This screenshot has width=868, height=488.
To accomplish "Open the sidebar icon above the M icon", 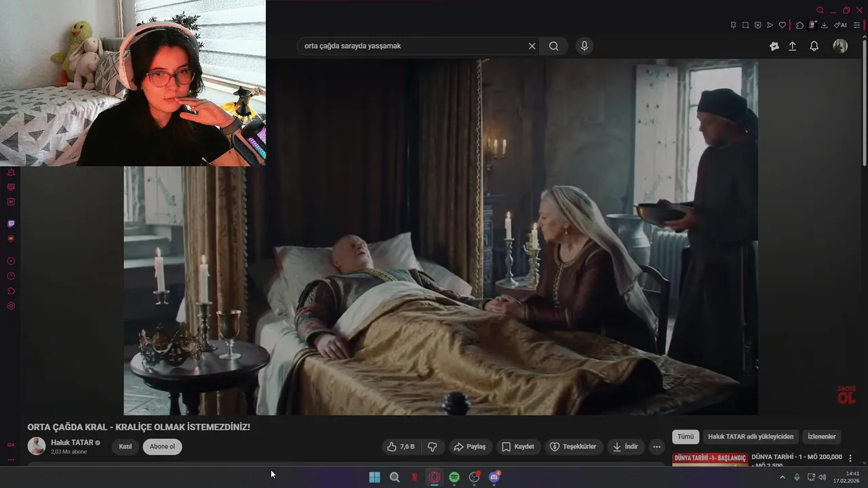I will click(11, 186).
